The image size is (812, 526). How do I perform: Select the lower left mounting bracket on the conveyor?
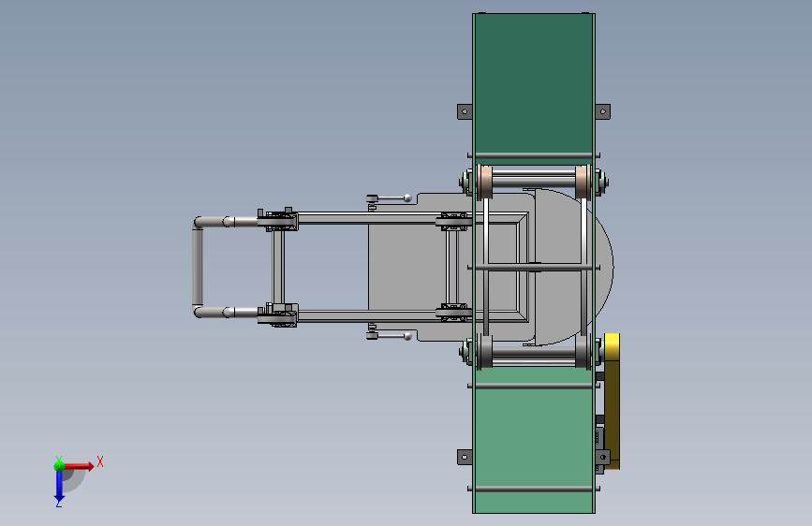tap(465, 457)
